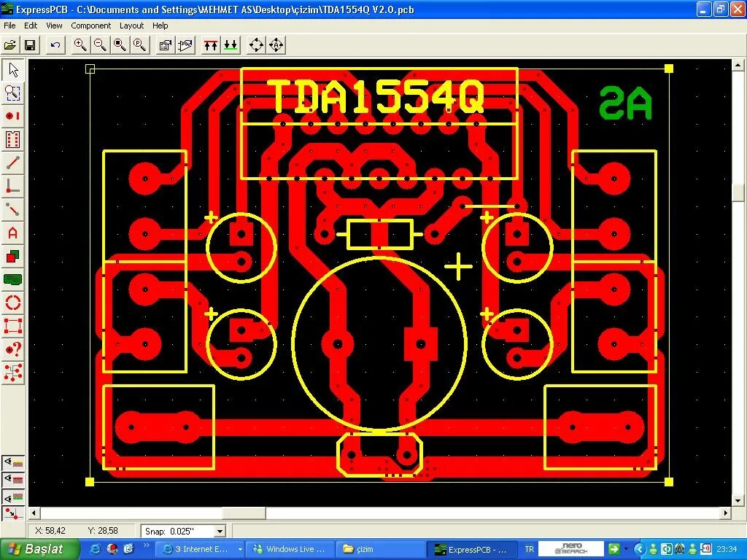Open the Layout menu

coord(131,26)
